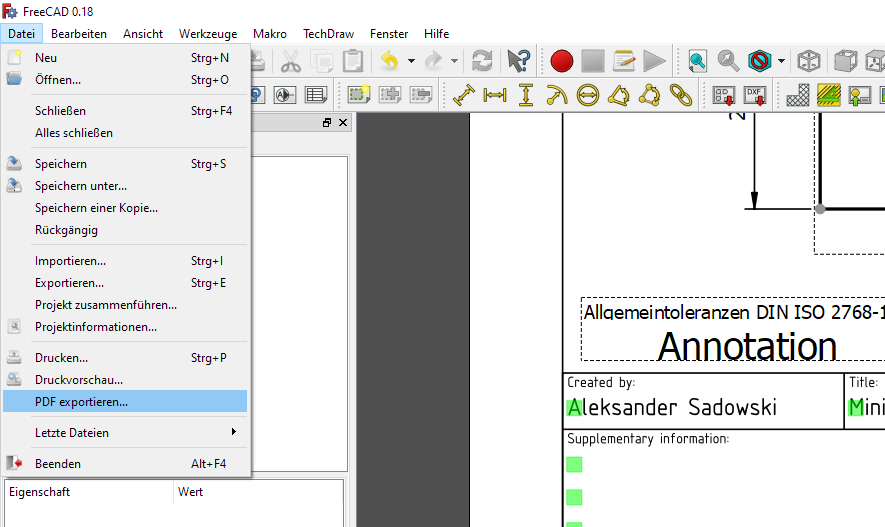Click the grey Redo arrow icon
885x527 pixels.
(x=433, y=61)
